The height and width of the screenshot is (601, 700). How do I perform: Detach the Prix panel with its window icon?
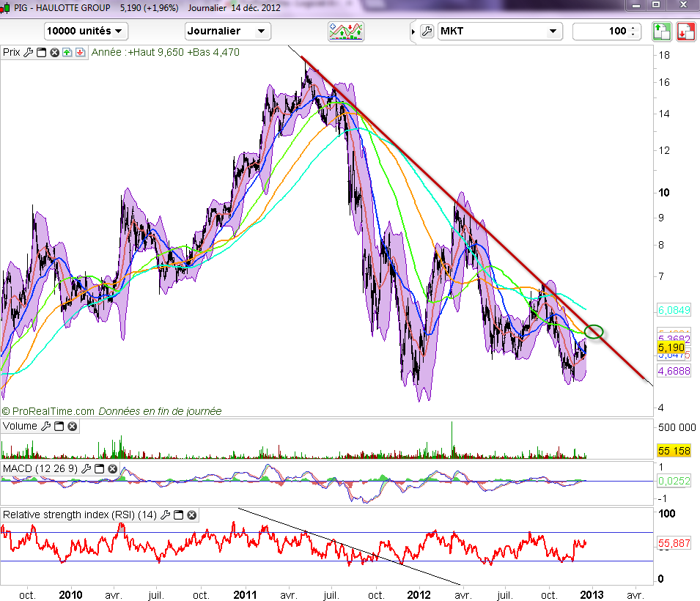(42, 52)
